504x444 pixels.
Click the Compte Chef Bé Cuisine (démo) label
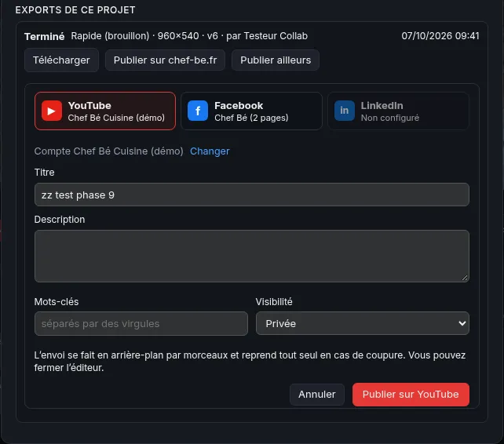(x=108, y=151)
